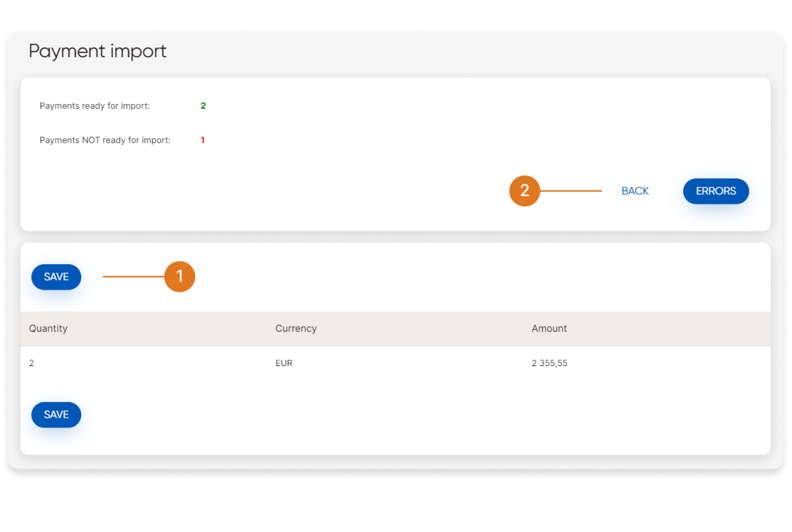Click the Payment import page heading
This screenshot has width=792, height=532.
98,52
